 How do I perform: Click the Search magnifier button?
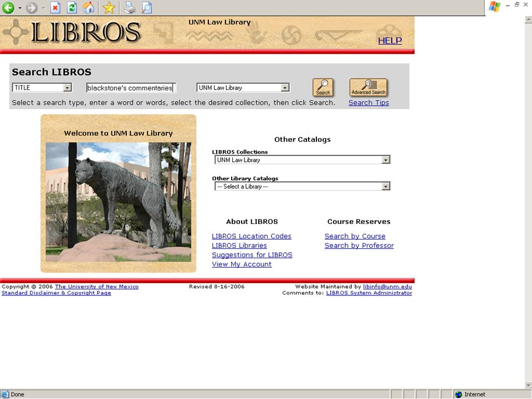(x=323, y=88)
